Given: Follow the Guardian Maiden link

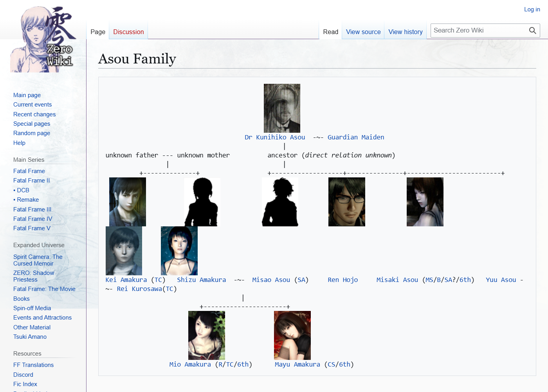Looking at the screenshot, I should click(x=356, y=137).
